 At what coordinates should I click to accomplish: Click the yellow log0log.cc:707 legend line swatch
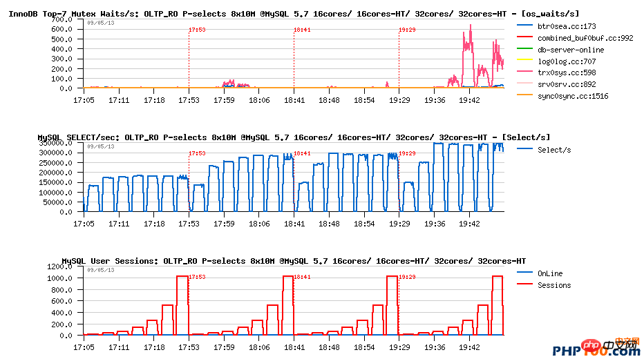(x=524, y=60)
